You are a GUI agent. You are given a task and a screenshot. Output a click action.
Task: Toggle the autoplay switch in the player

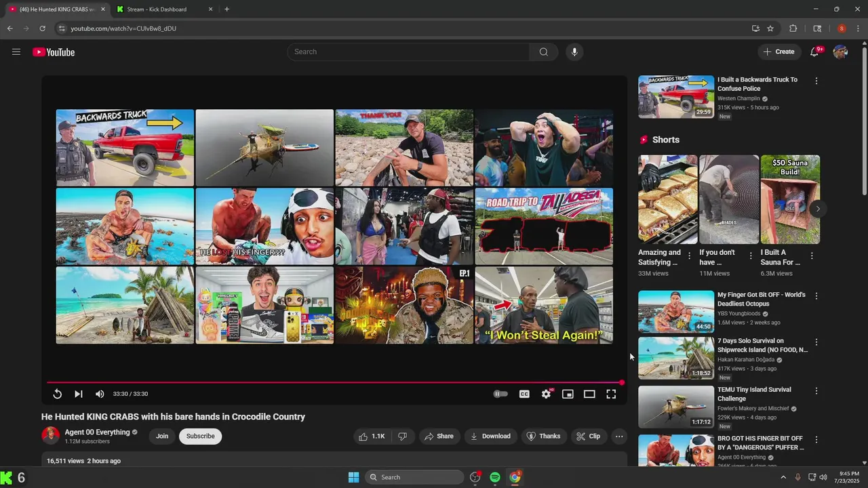point(500,394)
